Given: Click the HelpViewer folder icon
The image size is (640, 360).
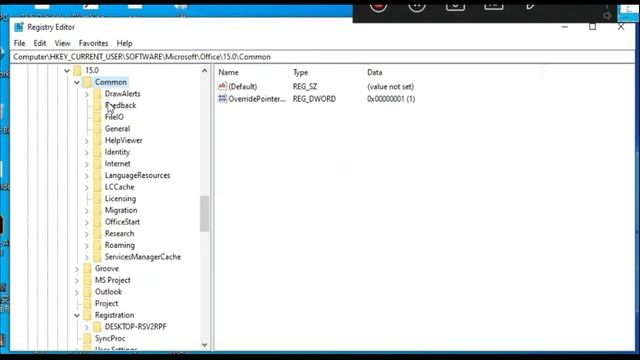Looking at the screenshot, I should 97,140.
